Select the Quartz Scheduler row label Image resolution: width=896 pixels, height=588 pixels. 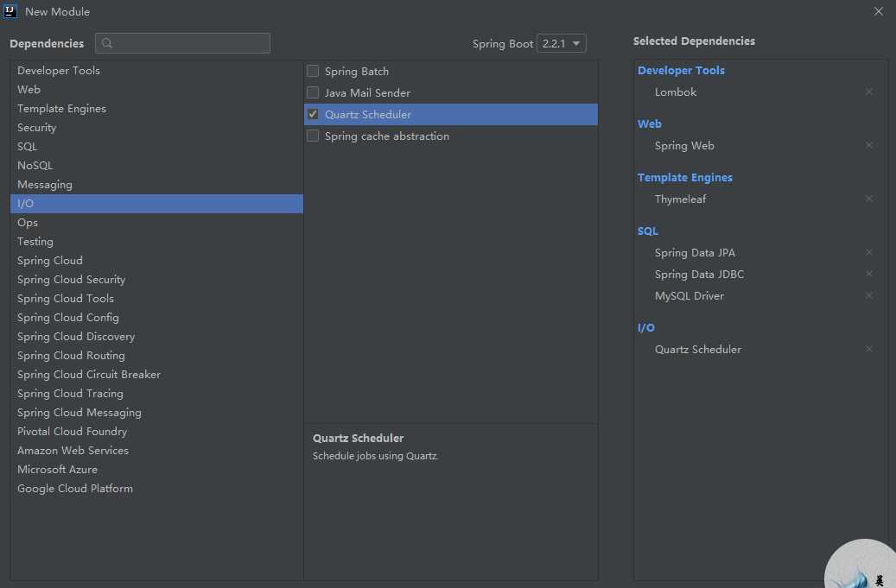368,114
